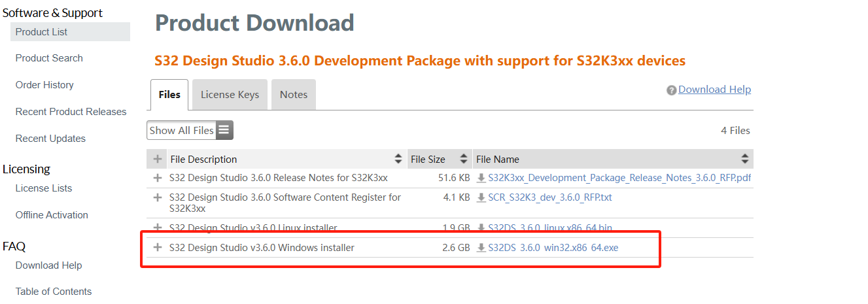Click download arrow icon for SCR txt file

(x=481, y=197)
